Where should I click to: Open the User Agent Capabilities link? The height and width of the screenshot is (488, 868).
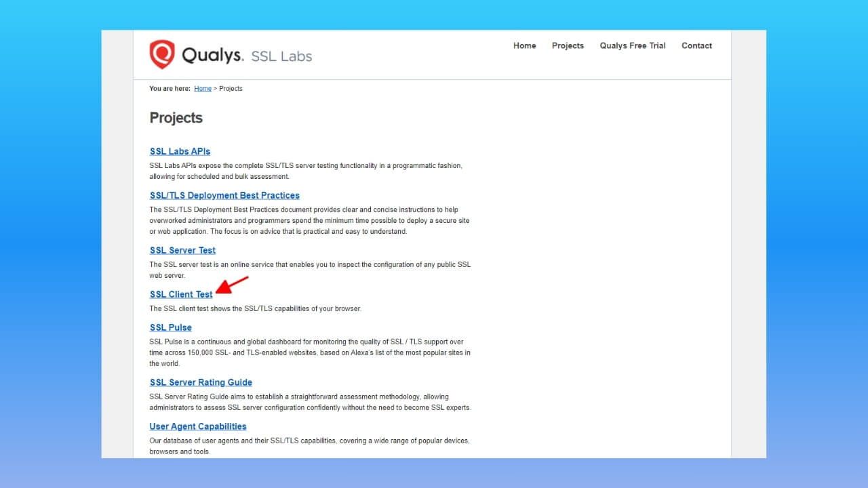(x=198, y=426)
